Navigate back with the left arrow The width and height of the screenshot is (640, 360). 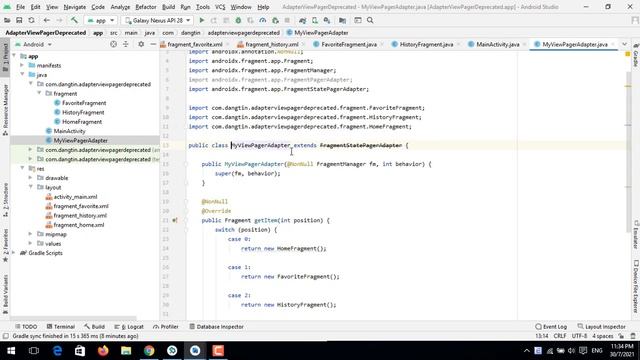[x=47, y=20]
